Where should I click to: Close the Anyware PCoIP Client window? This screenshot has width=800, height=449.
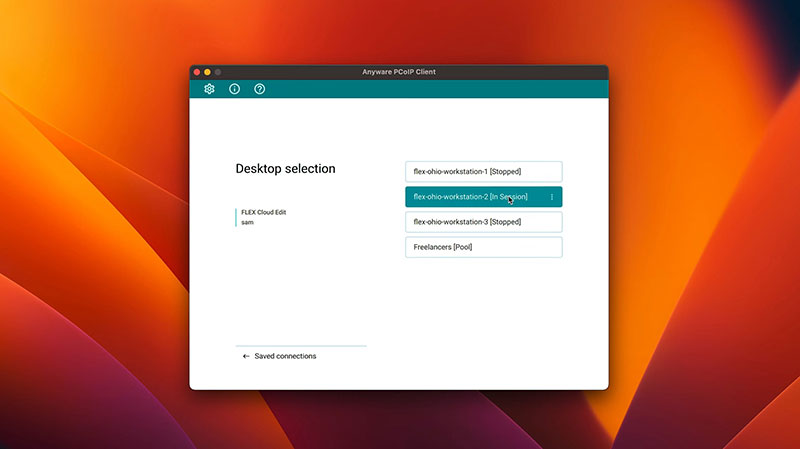196,72
